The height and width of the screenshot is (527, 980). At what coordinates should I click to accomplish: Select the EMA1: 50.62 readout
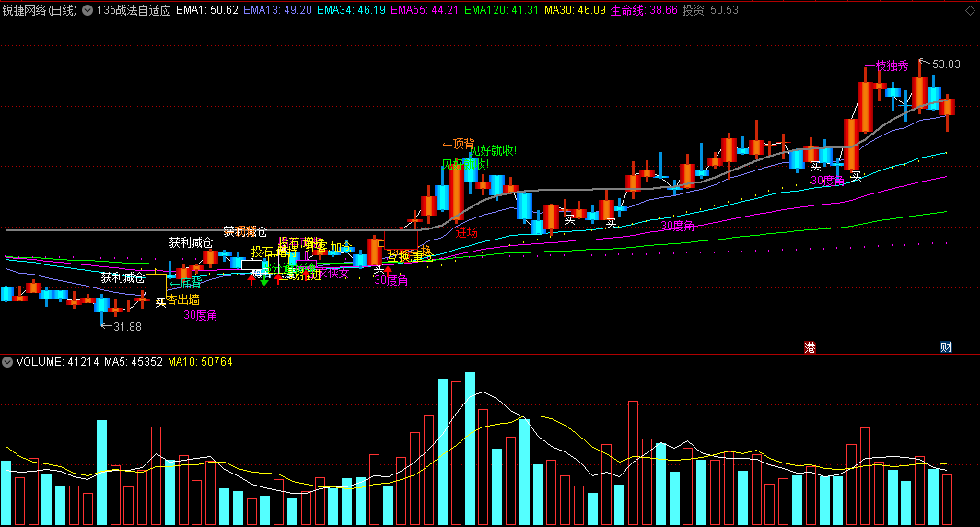click(x=207, y=10)
